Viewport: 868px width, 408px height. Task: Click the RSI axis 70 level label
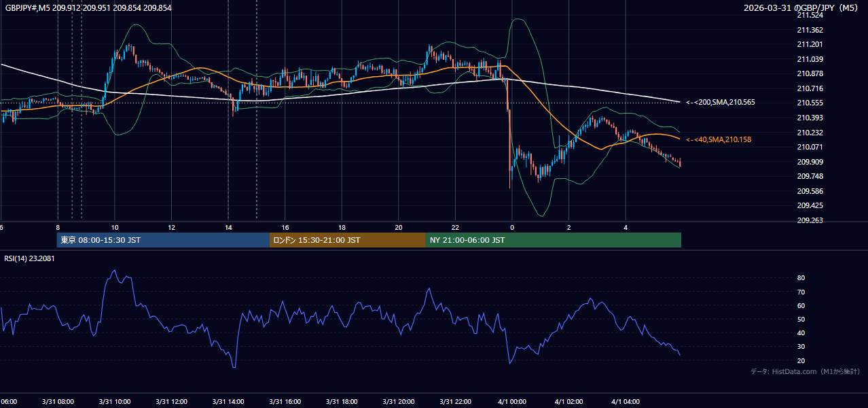coord(801,292)
